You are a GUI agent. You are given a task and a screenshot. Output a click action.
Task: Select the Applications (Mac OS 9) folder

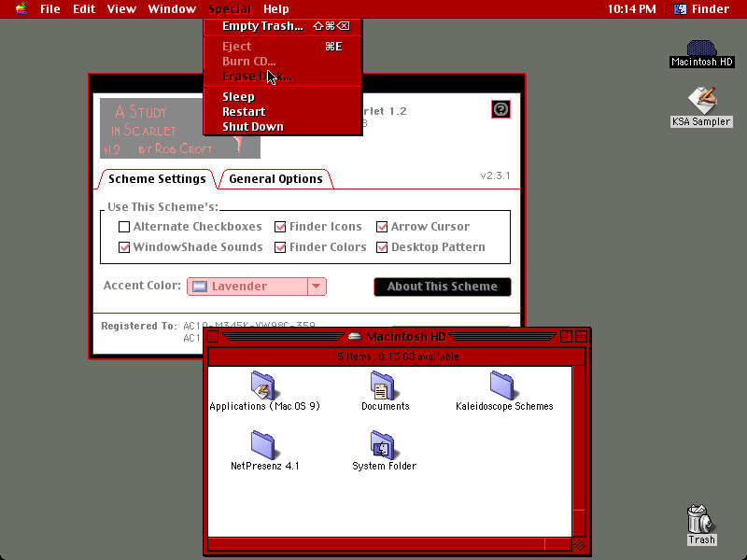pos(264,391)
